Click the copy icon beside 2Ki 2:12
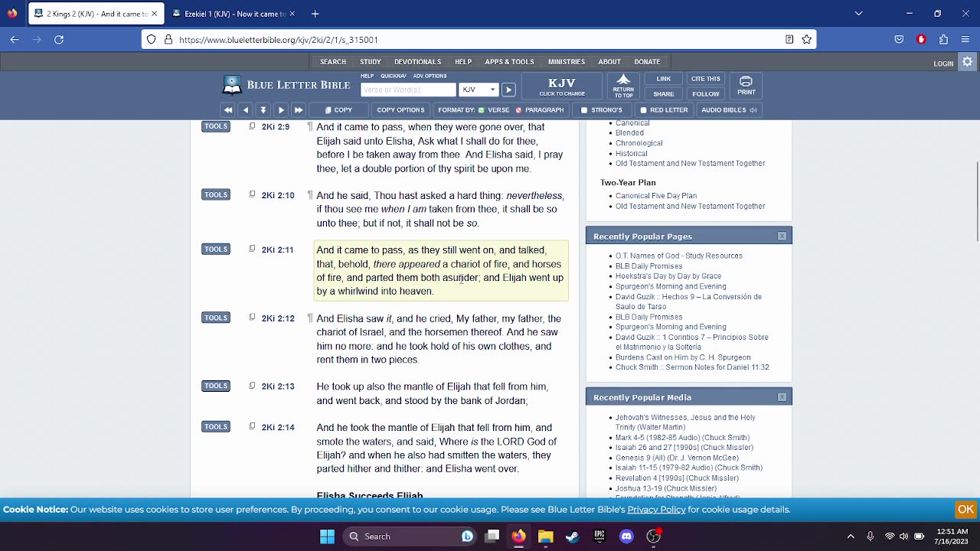Screen dimensions: 980x551 252,318
